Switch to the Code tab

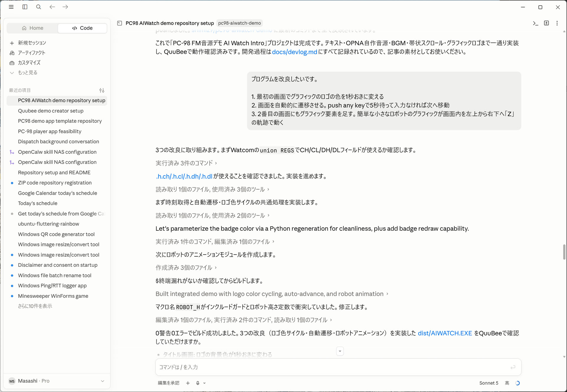coord(82,28)
